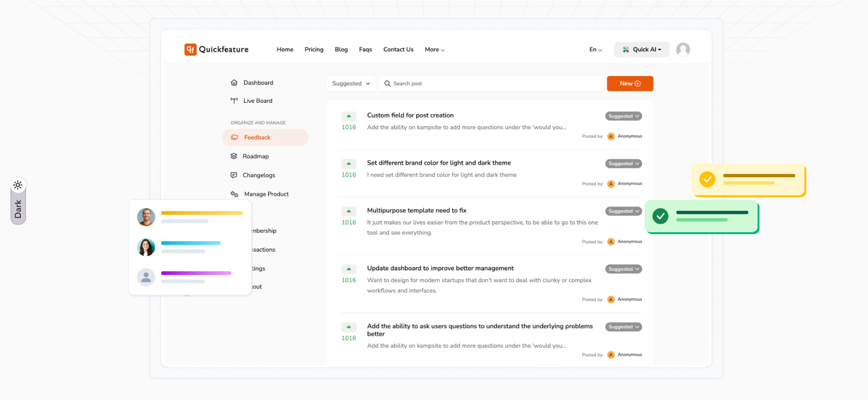Select Feedback in sidebar
This screenshot has width=868, height=400.
[265, 137]
